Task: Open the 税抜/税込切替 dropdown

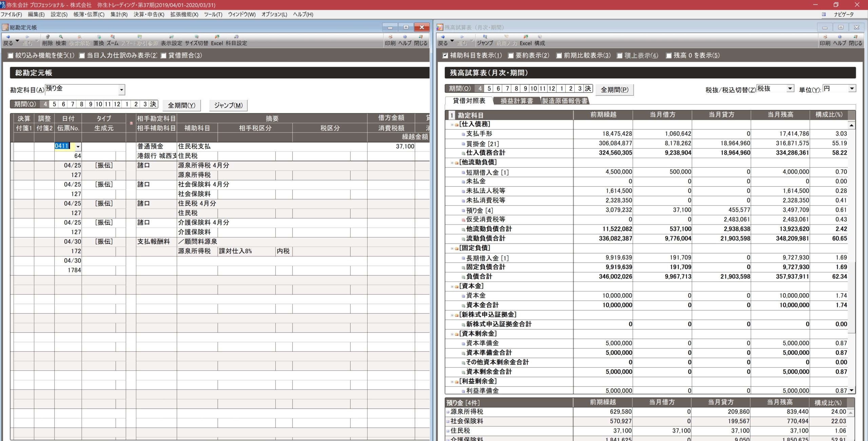Action: coord(790,89)
